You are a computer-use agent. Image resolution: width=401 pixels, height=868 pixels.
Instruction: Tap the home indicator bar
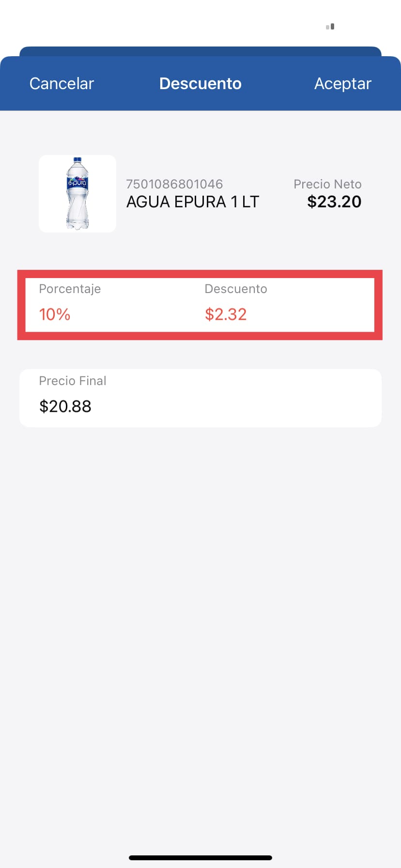click(200, 858)
